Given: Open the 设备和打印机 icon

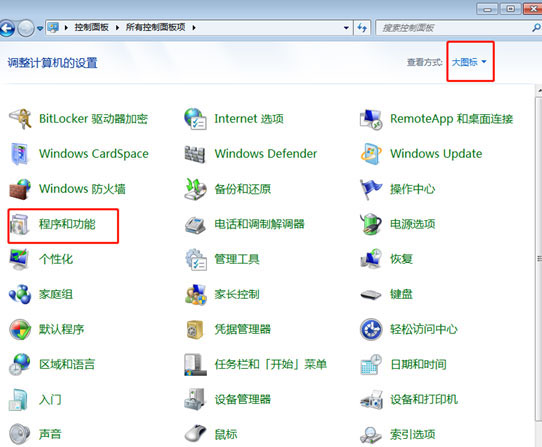Looking at the screenshot, I should point(371,400).
